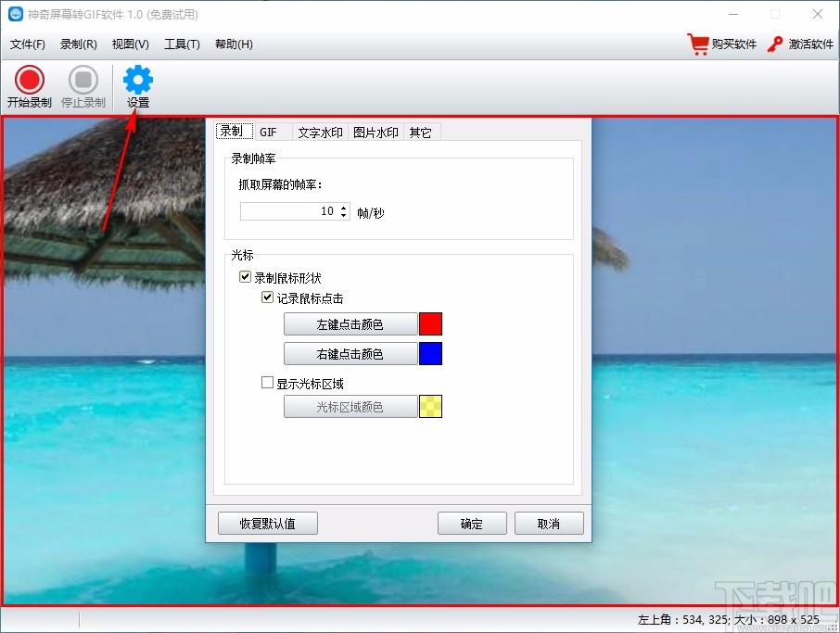Click the application logo in title bar

[x=13, y=14]
